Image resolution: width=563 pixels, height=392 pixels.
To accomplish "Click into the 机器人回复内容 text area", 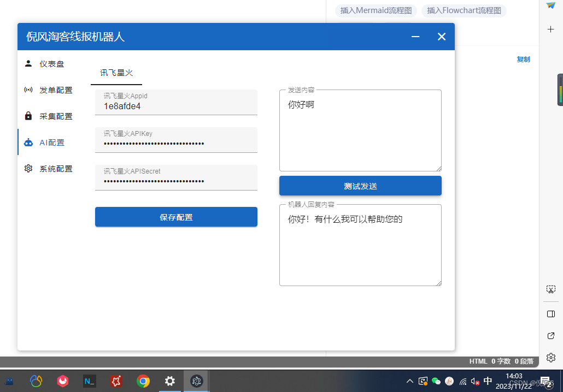I will [361, 245].
